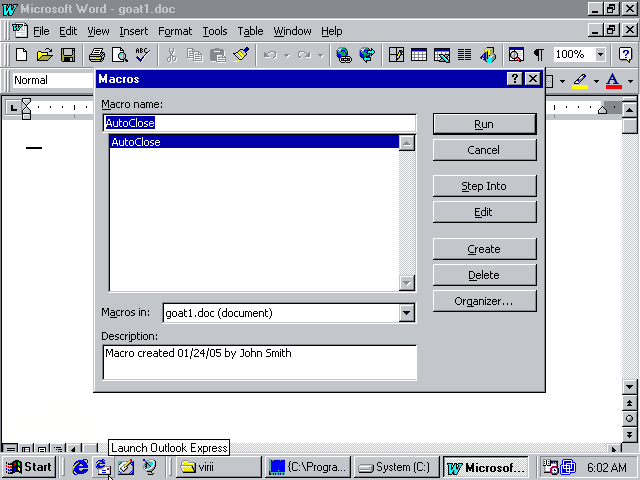Click the Copy toolbar icon
Viewport: 640px width, 480px height.
(x=195, y=54)
